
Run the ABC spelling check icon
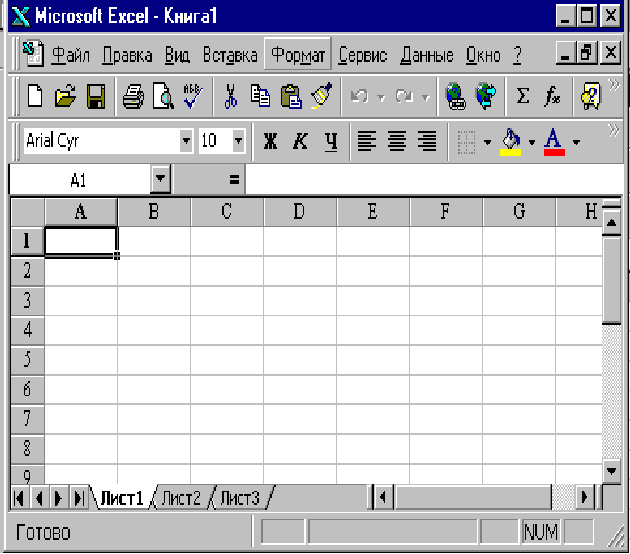(x=192, y=96)
